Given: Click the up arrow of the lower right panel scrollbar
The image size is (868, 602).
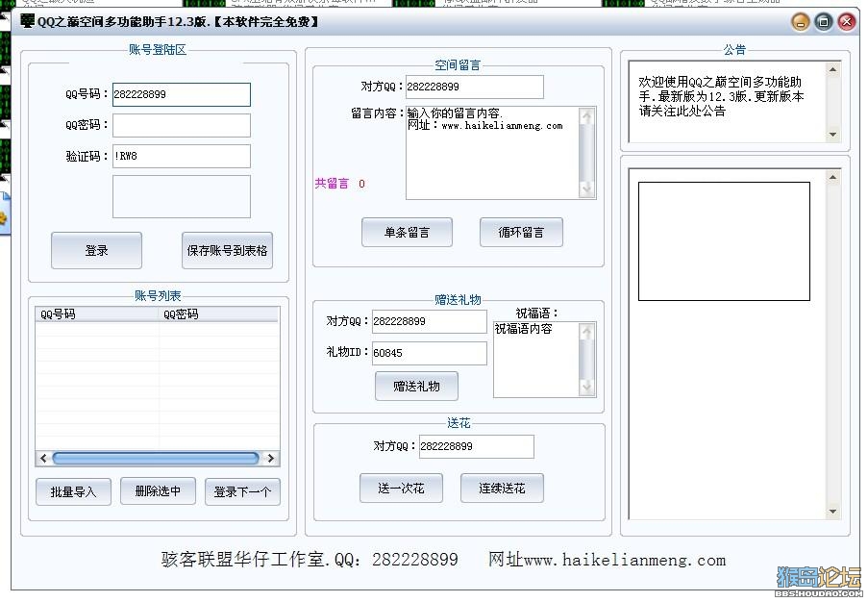Looking at the screenshot, I should click(833, 177).
